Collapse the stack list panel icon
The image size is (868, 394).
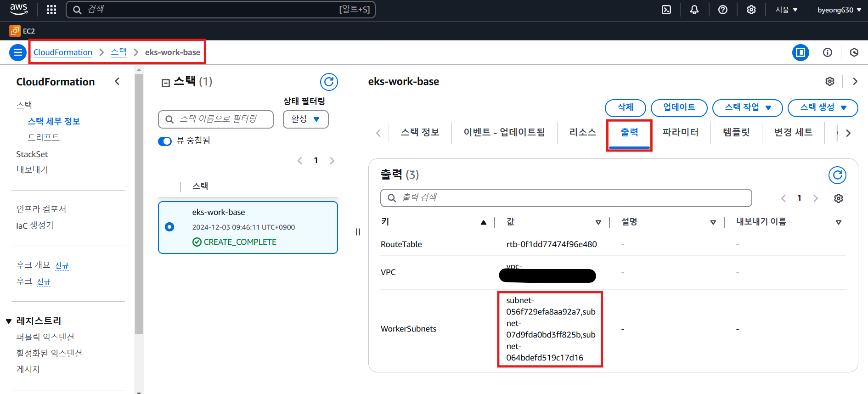click(x=166, y=83)
